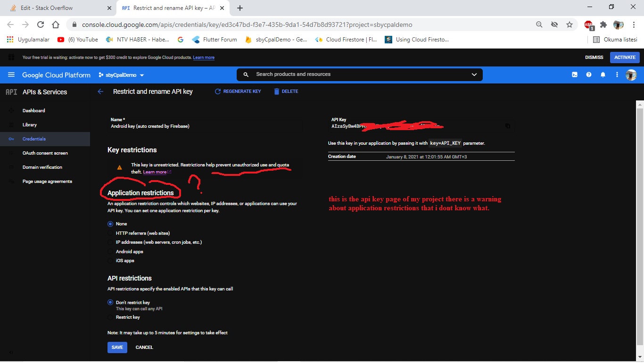Click the ACTIVATE trial button
This screenshot has height=364, width=644.
point(625,58)
